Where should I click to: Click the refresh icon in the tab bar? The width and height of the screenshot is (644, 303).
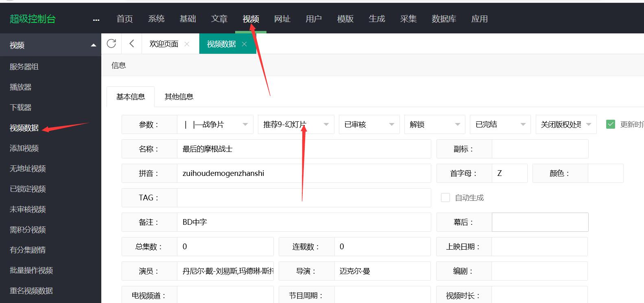coord(111,44)
